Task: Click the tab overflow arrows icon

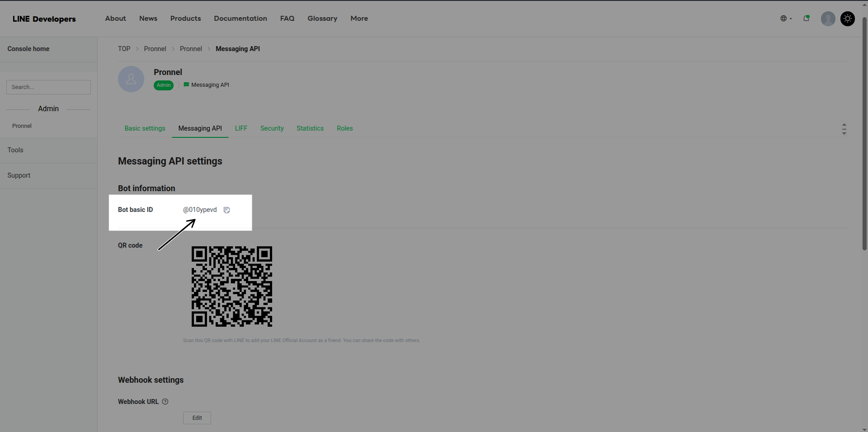Action: coord(844,129)
